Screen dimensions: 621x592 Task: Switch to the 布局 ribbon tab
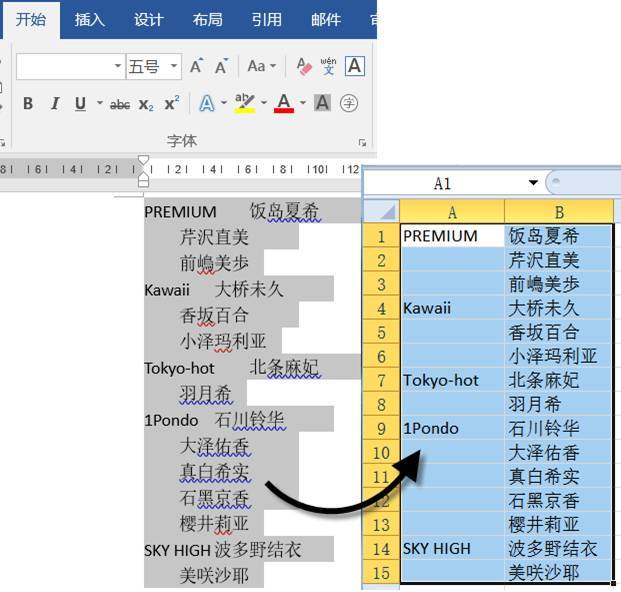[x=208, y=20]
